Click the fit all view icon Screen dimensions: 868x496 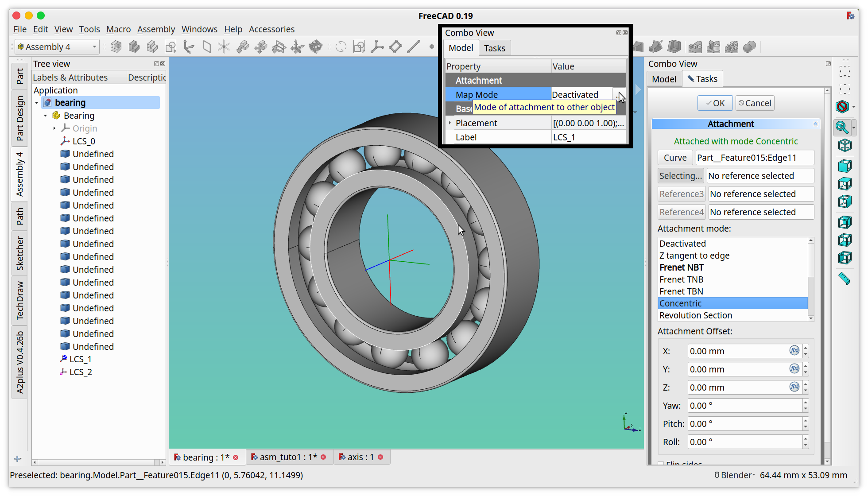tap(845, 71)
